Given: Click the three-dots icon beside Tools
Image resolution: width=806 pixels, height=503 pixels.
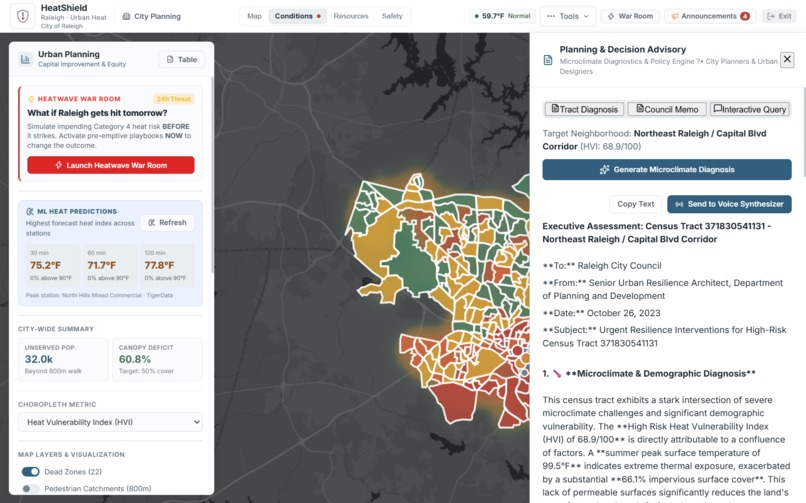Looking at the screenshot, I should click(x=551, y=16).
